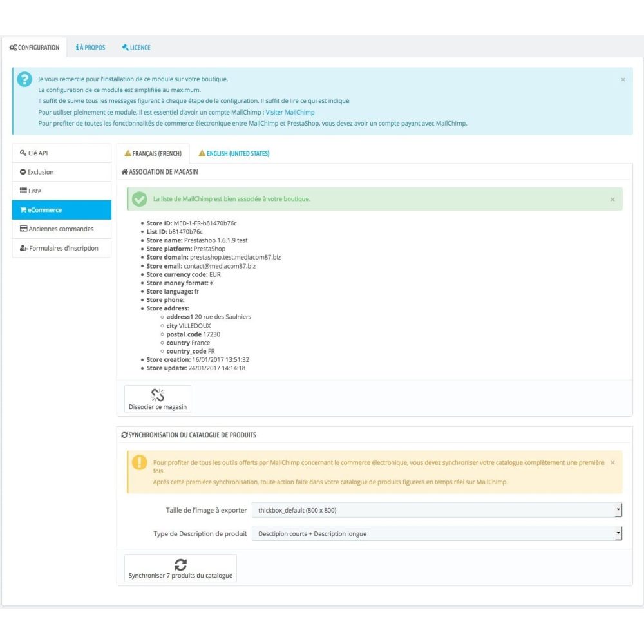
Task: Open the Licence tab
Action: (136, 48)
